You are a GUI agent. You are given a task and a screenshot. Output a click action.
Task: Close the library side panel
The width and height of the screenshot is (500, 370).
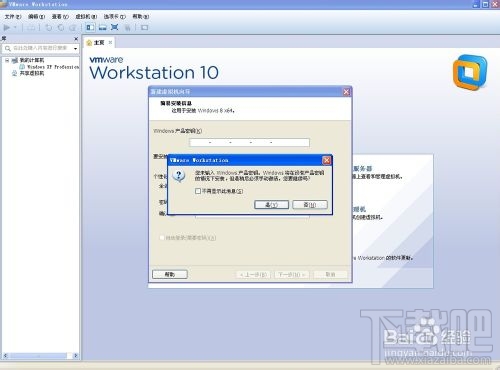[x=76, y=39]
